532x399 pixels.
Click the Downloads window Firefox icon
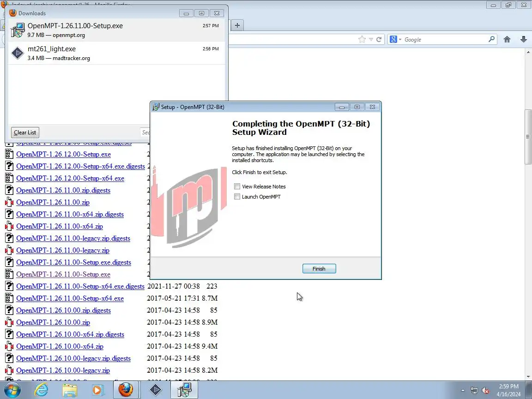(x=13, y=13)
